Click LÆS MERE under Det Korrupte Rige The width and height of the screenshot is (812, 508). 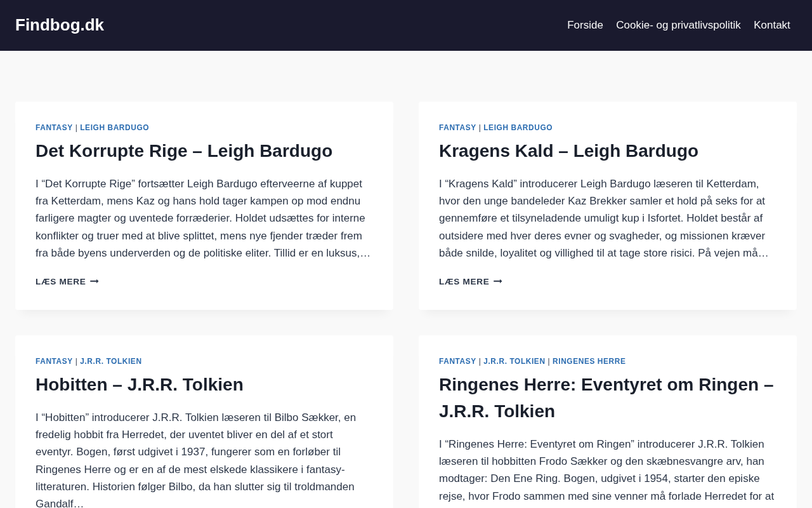click(67, 281)
